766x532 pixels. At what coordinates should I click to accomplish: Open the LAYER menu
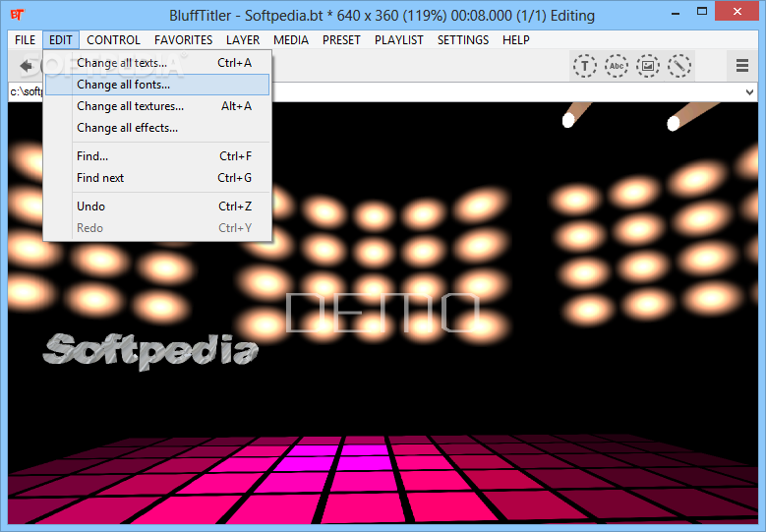click(x=243, y=40)
